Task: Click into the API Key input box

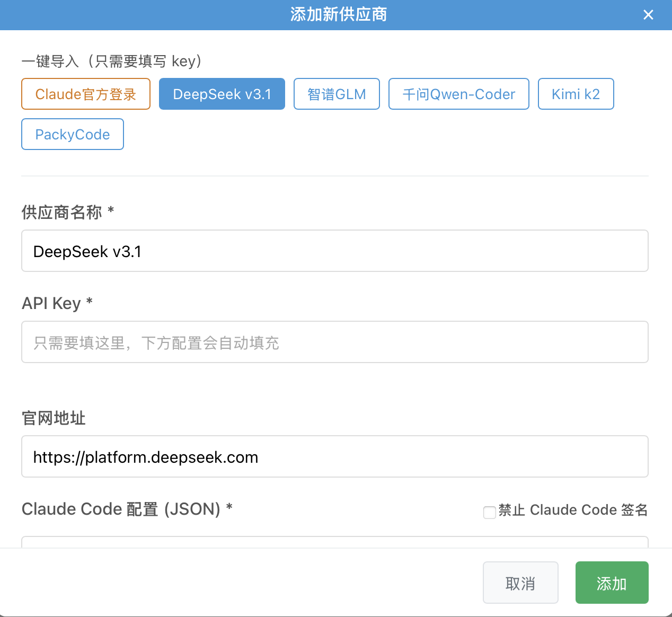Action: [x=334, y=342]
